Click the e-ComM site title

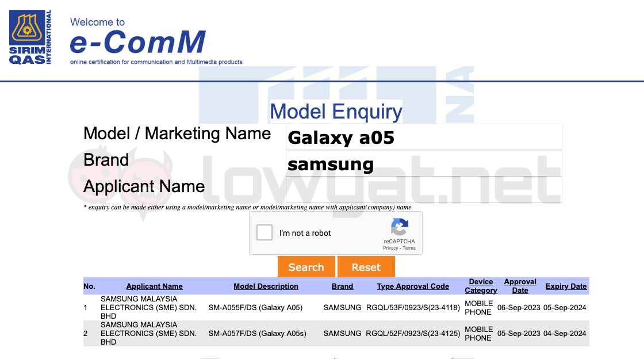137,41
